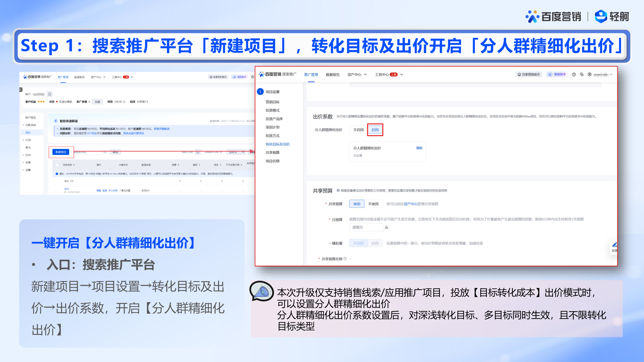Click the clock icon beside 预算 100.00
The width and height of the screenshot is (644, 362).
[x=124, y=102]
